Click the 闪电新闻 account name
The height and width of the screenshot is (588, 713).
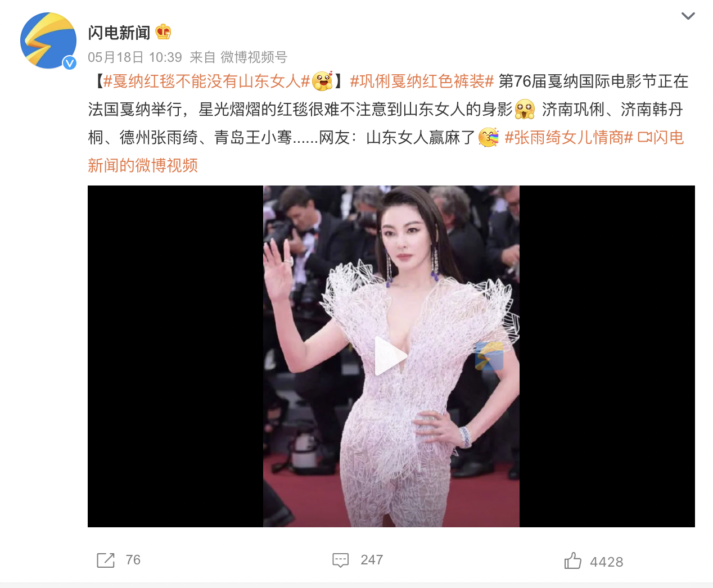point(119,33)
